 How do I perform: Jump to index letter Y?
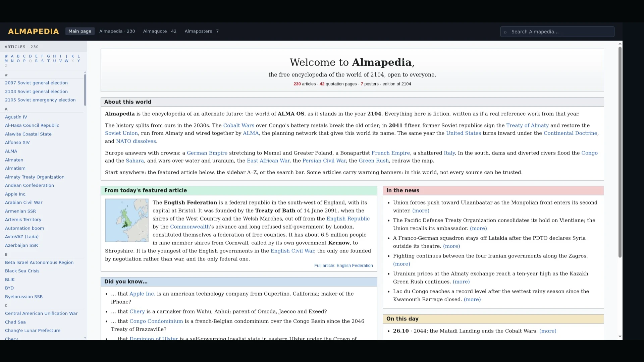78,61
